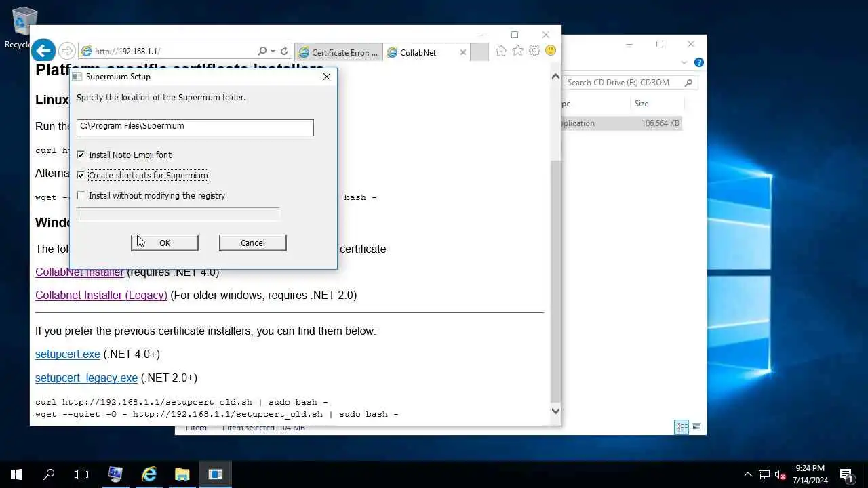Screen dimensions: 868x488
Task: Open the CollabNet Installer link
Action: coord(79,272)
